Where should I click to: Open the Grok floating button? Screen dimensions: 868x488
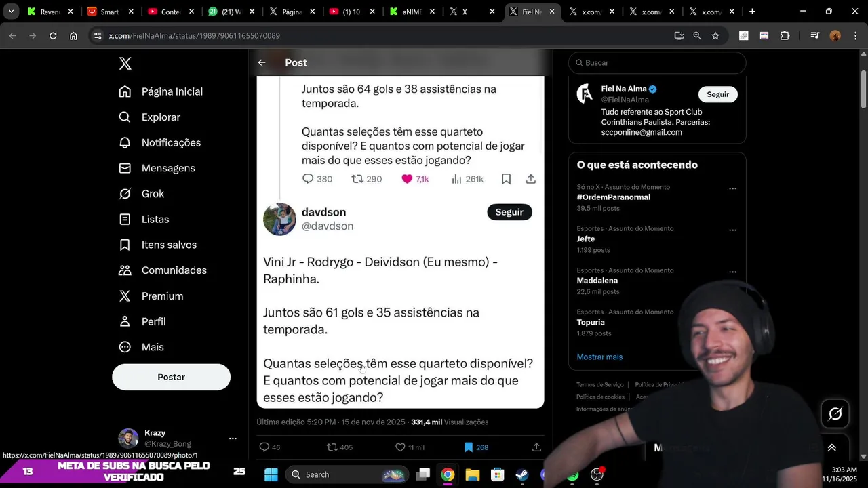[x=835, y=413]
